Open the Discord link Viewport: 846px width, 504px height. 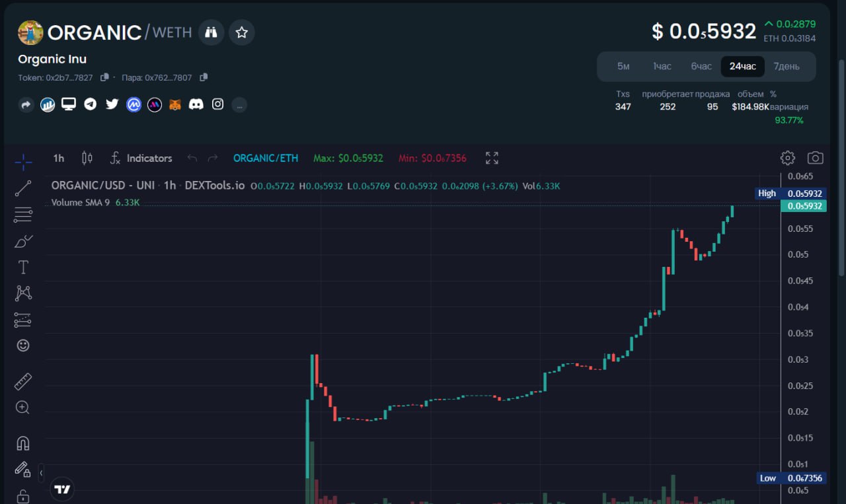(x=196, y=104)
